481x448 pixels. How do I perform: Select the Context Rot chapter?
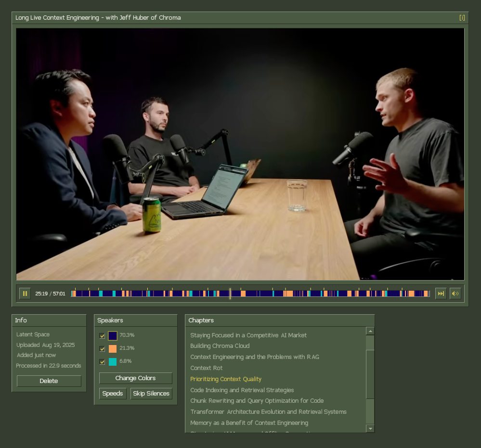click(x=206, y=368)
